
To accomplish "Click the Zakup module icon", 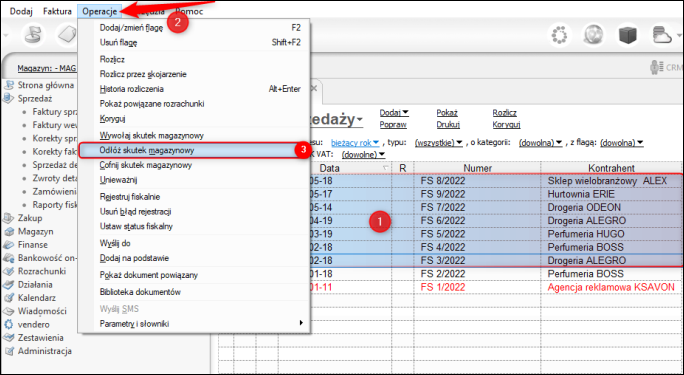I will pos(9,218).
